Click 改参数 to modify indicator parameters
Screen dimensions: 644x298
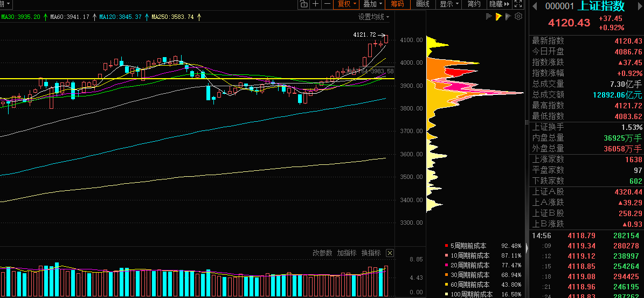tap(322, 253)
